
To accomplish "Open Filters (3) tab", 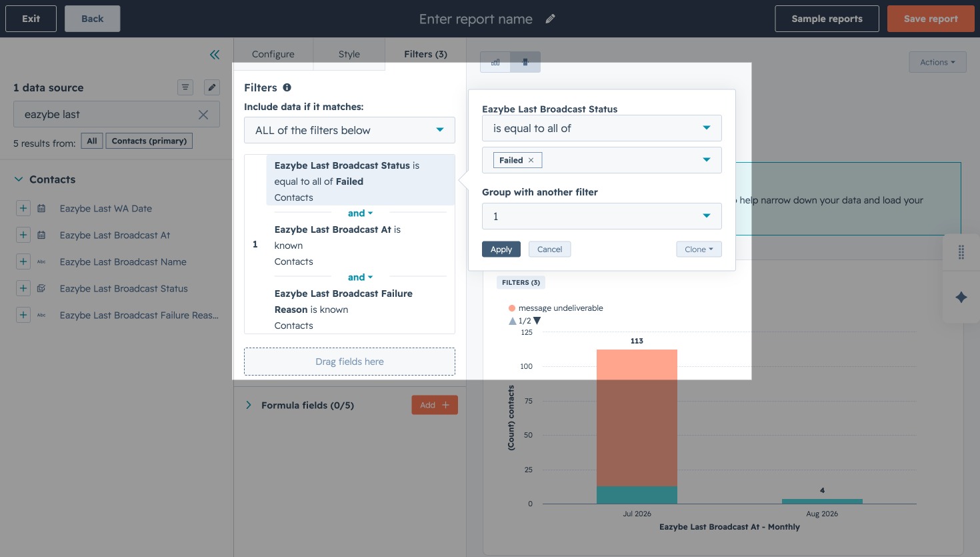I will [425, 54].
